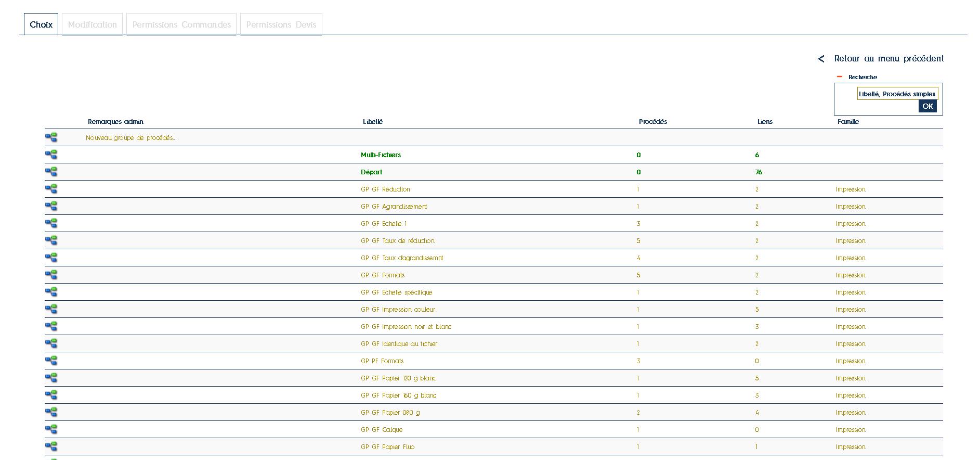This screenshot has height=460, width=980.
Task: Click the back arrow before Retour au menu
Action: [x=821, y=59]
